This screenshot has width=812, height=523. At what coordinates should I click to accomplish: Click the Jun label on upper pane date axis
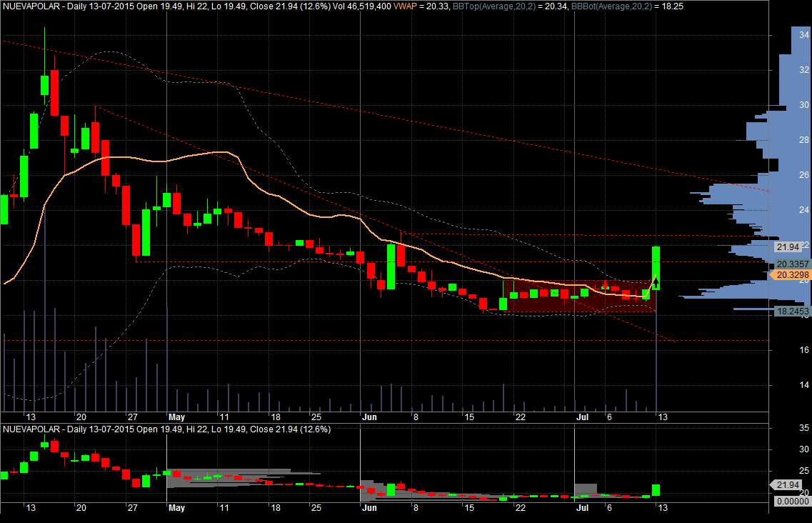369,417
